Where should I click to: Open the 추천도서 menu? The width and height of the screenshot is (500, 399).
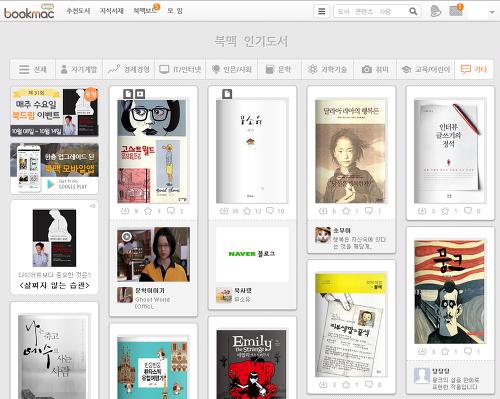[x=78, y=11]
